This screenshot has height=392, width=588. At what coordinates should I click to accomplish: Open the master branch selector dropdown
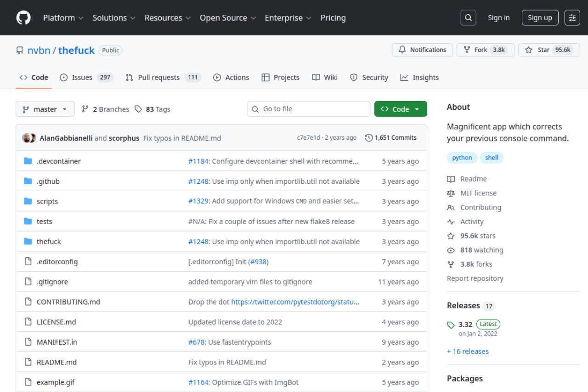click(45, 109)
